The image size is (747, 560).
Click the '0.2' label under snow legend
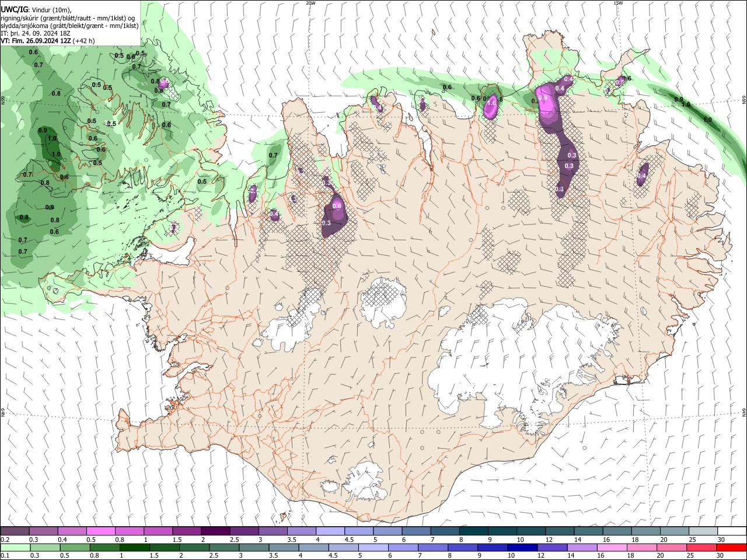[x=5, y=540]
